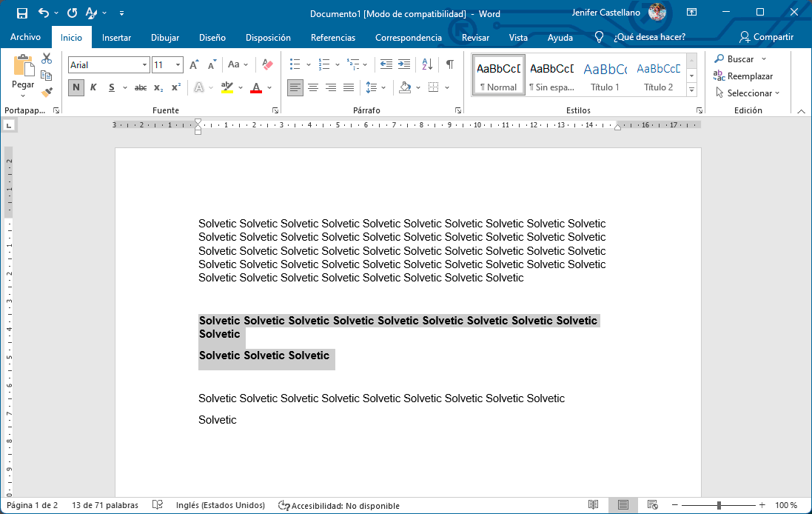This screenshot has height=514, width=812.
Task: Copy the selected text
Action: coord(47,76)
